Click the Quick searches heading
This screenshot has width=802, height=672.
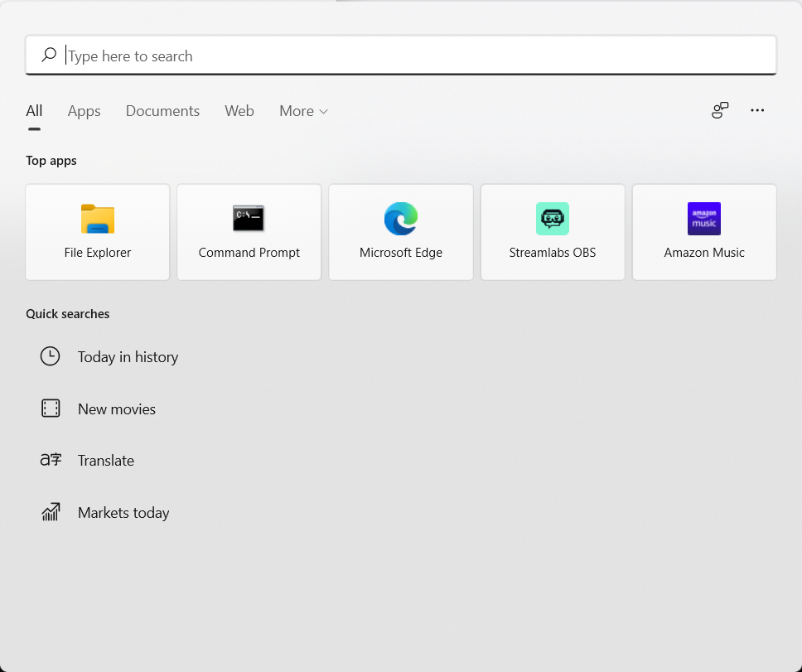pos(67,314)
